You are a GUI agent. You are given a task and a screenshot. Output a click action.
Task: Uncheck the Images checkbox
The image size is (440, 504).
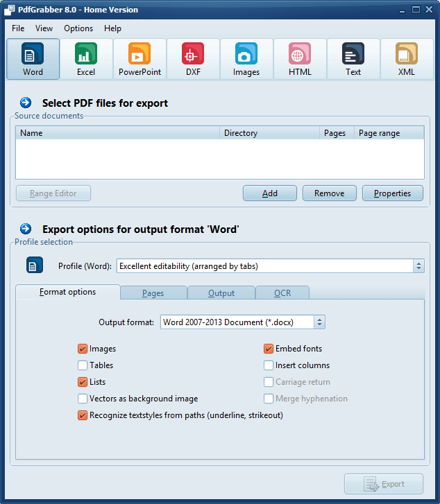tap(83, 349)
